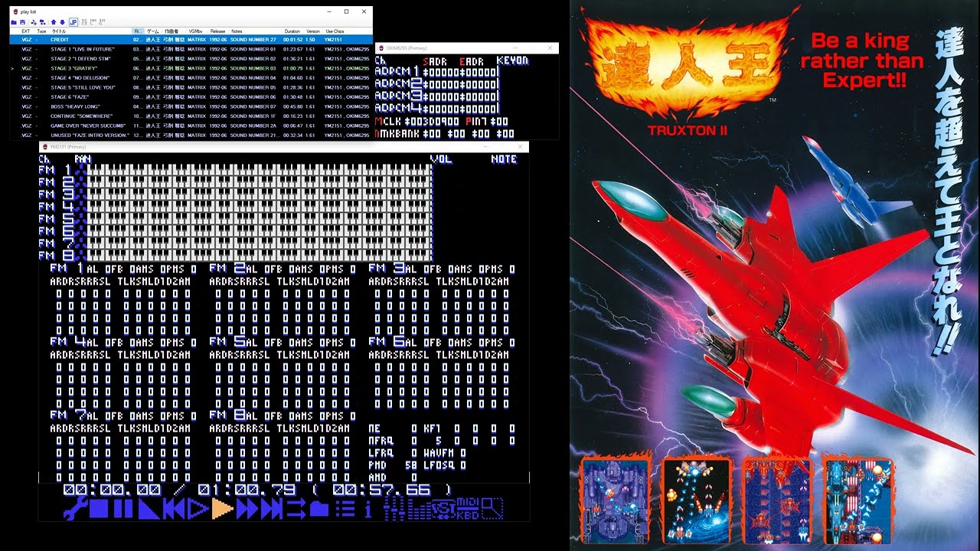Open the level meter bars icon

[x=418, y=510]
